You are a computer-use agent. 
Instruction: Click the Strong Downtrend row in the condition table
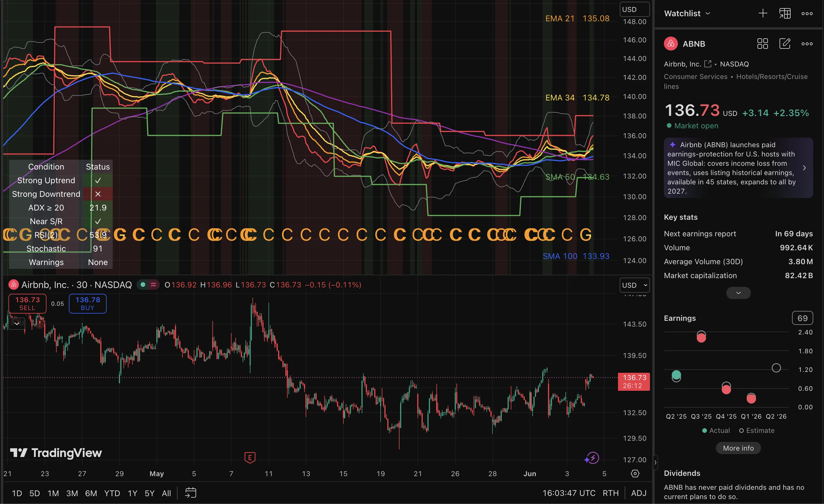pyautogui.click(x=61, y=194)
